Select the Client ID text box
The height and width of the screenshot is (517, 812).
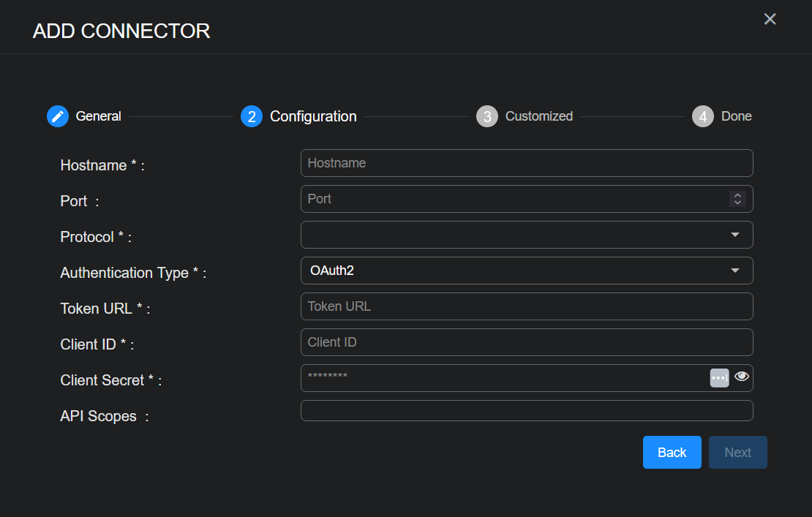coord(526,342)
